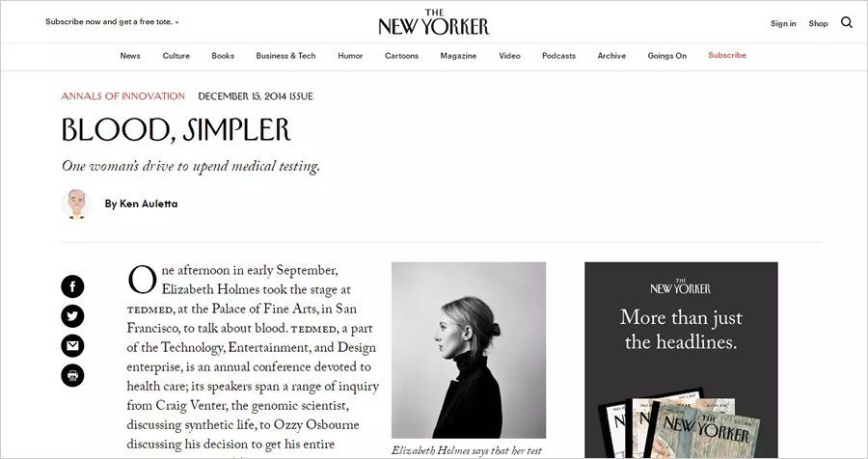Screen dimensions: 868x459
Task: Click The New Yorker logo at top
Action: pos(434,22)
